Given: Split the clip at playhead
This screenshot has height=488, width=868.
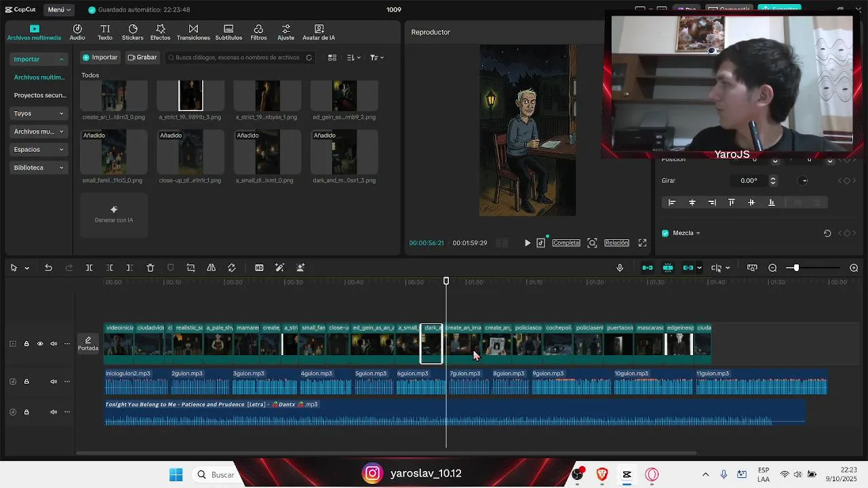Looking at the screenshot, I should pyautogui.click(x=89, y=268).
